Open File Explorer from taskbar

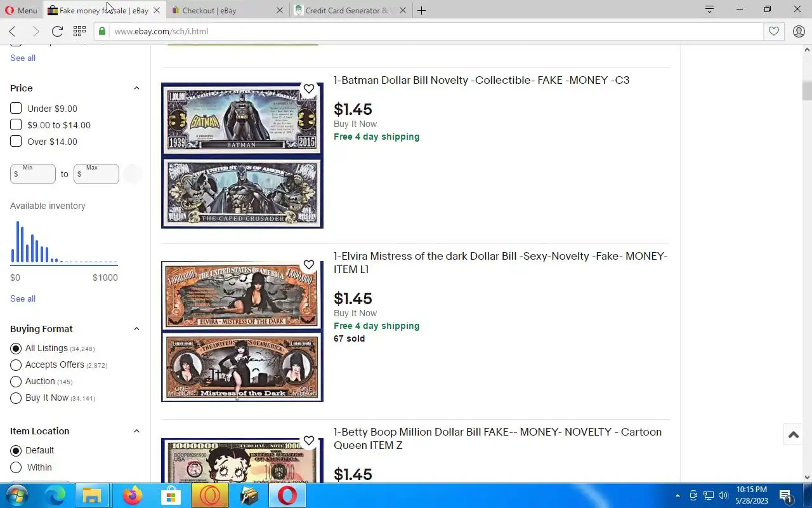93,496
